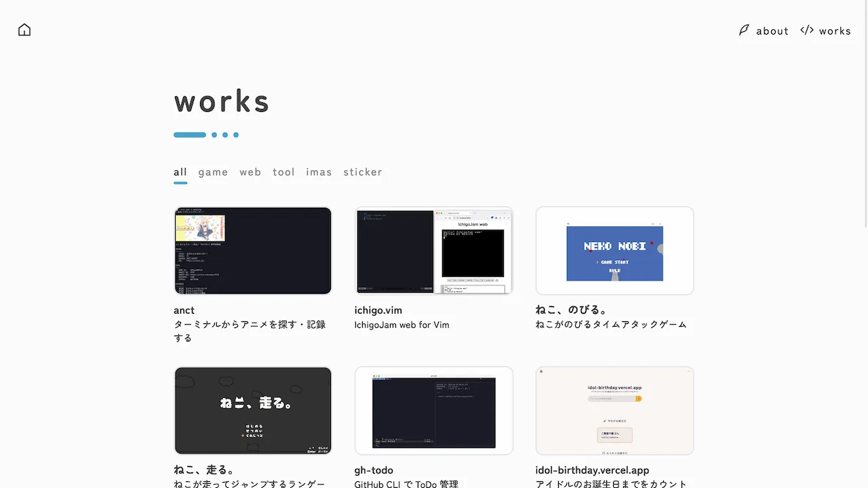The image size is (868, 488).
Task: View the gh-todo project
Action: pos(374,470)
